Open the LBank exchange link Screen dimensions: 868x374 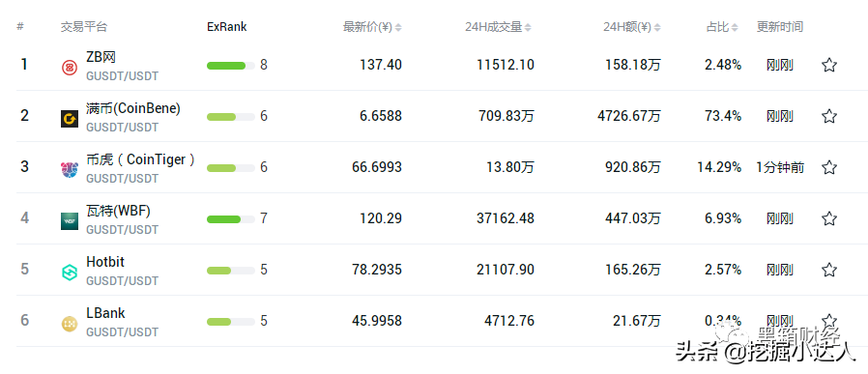click(105, 313)
